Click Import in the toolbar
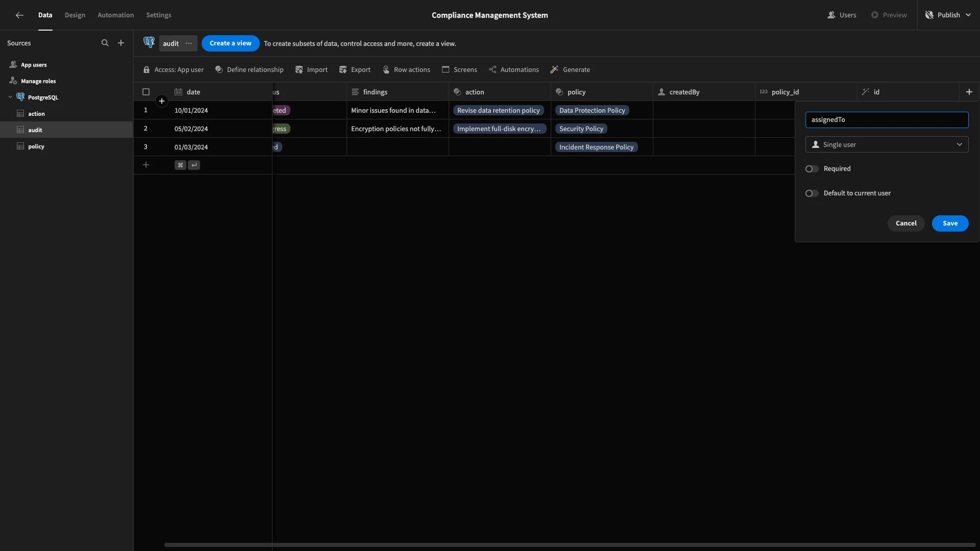980x551 pixels. (x=311, y=70)
